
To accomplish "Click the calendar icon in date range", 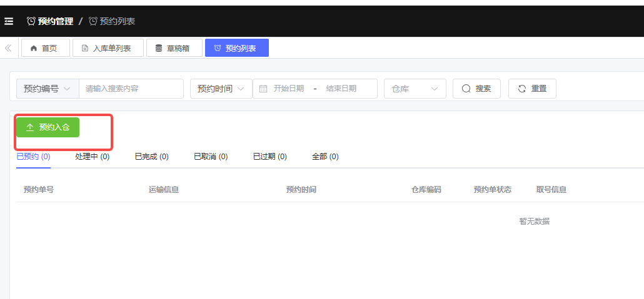I will click(x=263, y=89).
